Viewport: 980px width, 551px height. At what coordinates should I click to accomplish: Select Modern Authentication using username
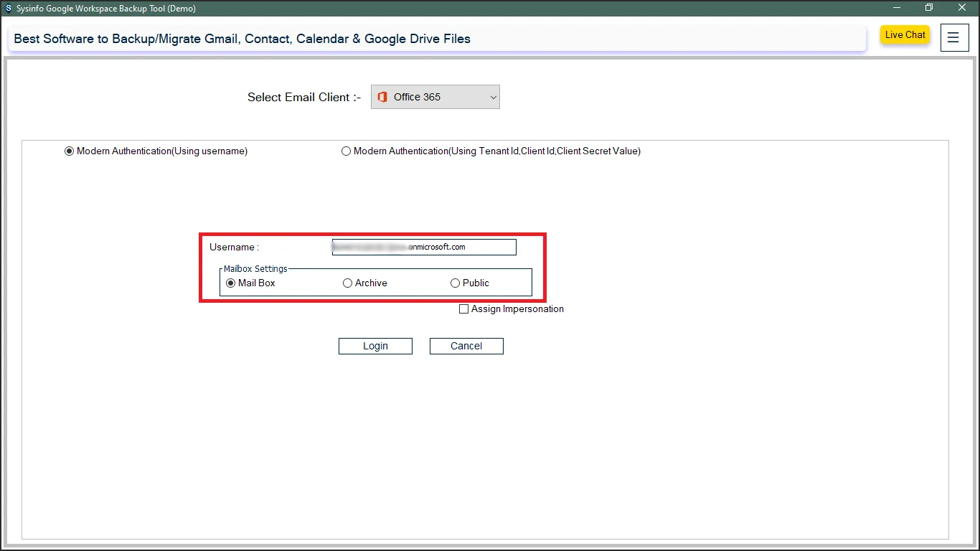pos(70,151)
